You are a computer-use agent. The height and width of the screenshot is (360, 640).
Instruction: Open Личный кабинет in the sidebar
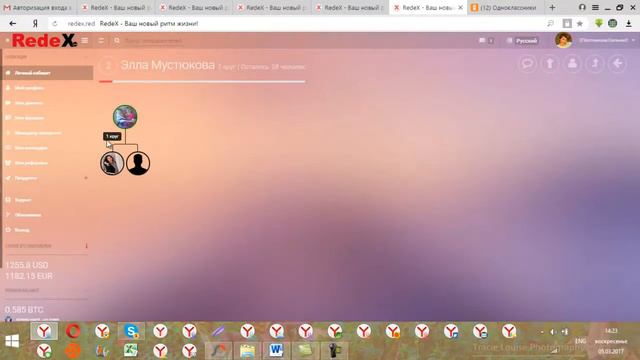tap(47, 73)
